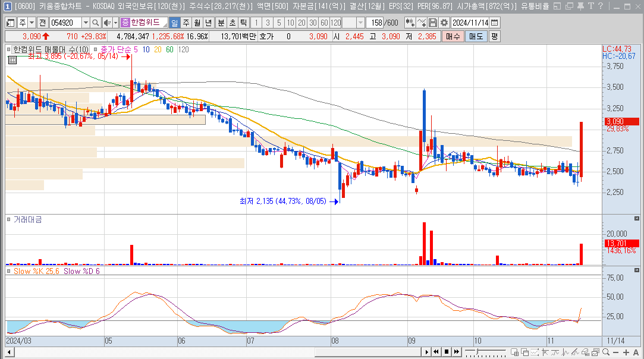Expand the stock code history dropdown
Image resolution: width=644 pixels, height=359 pixels.
pyautogui.click(x=86, y=23)
